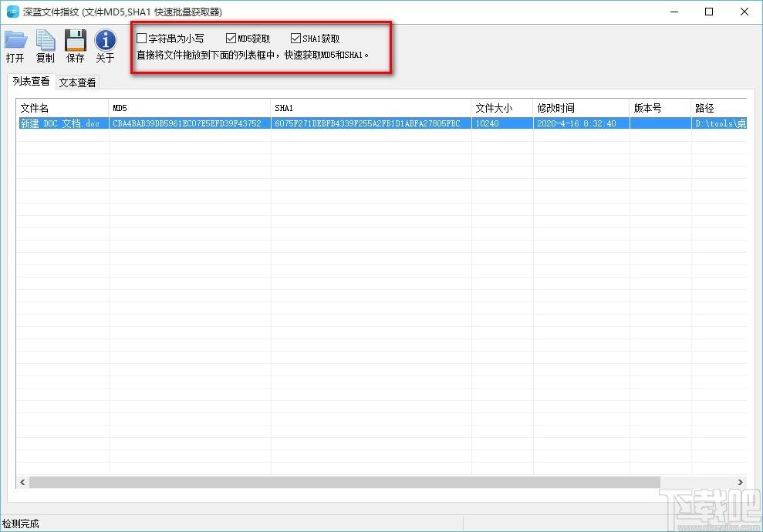
Task: Maximize the application window
Action: pos(709,12)
